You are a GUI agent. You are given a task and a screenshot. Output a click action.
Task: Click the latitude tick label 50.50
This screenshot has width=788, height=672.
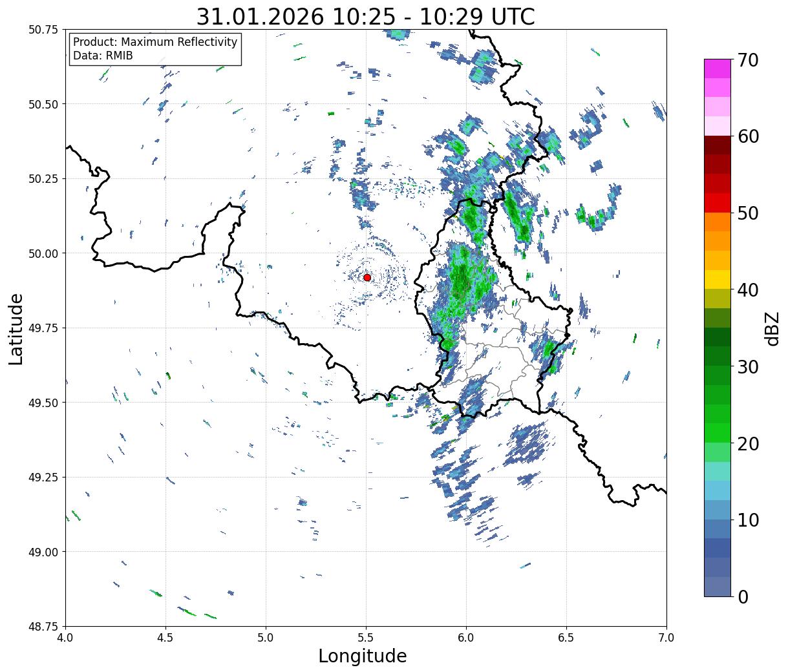point(44,104)
